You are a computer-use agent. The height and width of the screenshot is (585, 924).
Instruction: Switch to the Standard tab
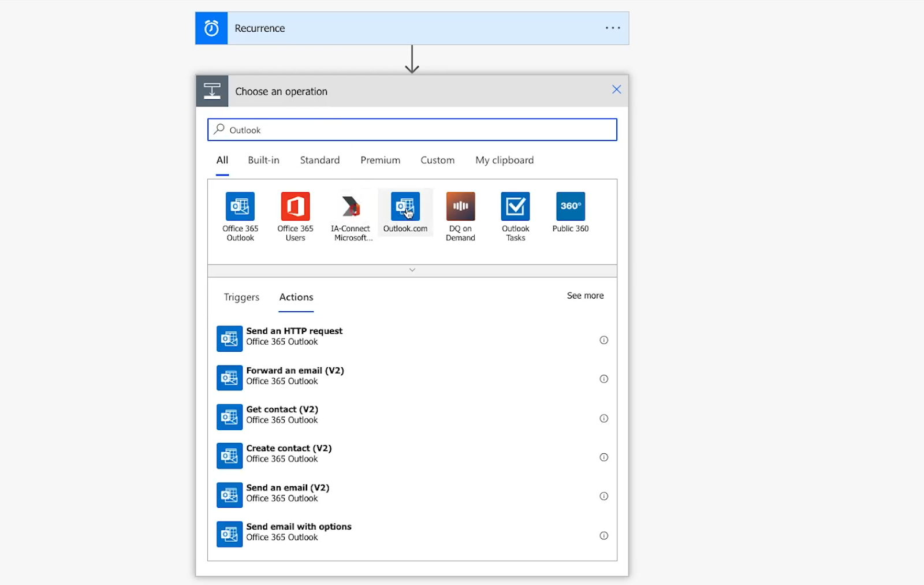click(320, 160)
